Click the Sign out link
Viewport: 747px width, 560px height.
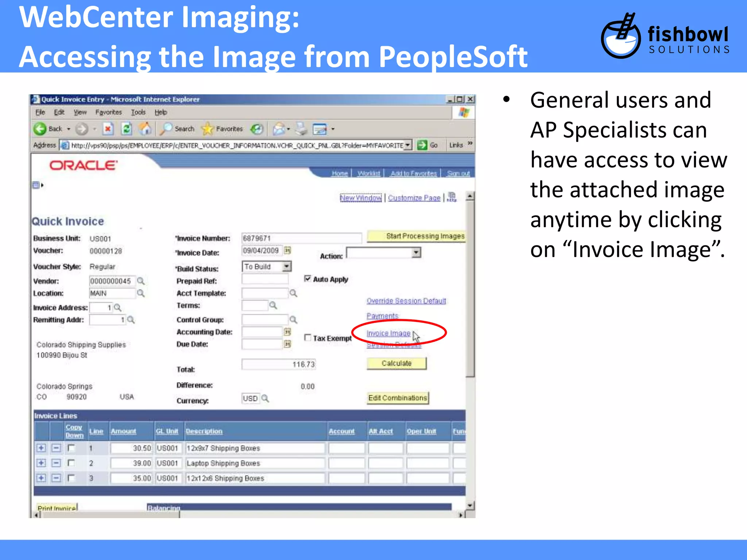click(x=458, y=174)
